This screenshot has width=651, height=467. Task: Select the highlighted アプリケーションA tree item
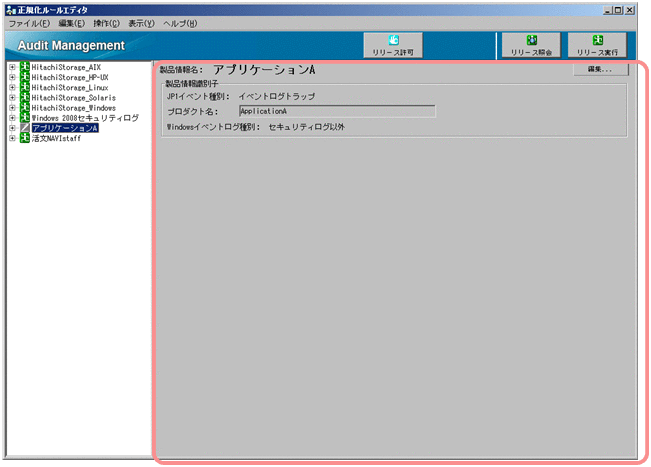[x=65, y=128]
